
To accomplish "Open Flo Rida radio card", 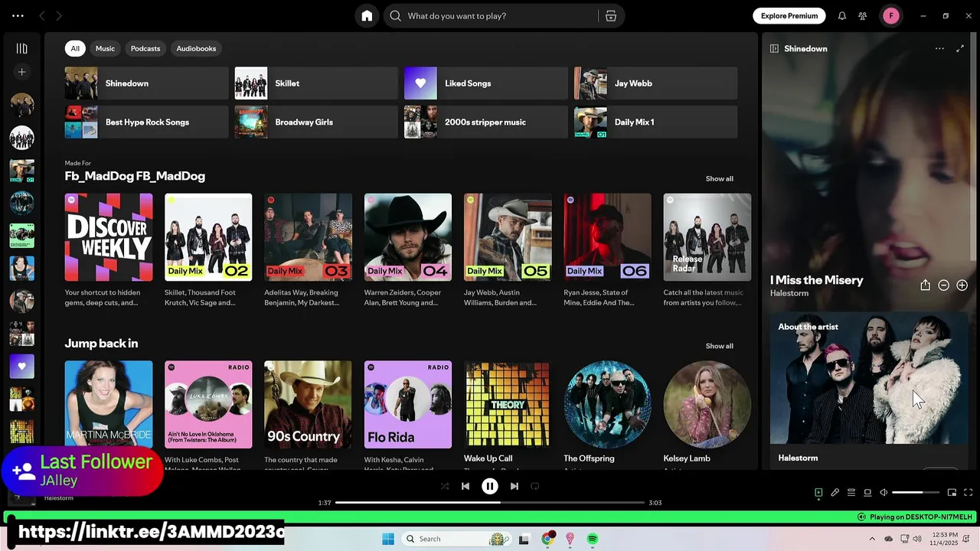I will click(408, 405).
